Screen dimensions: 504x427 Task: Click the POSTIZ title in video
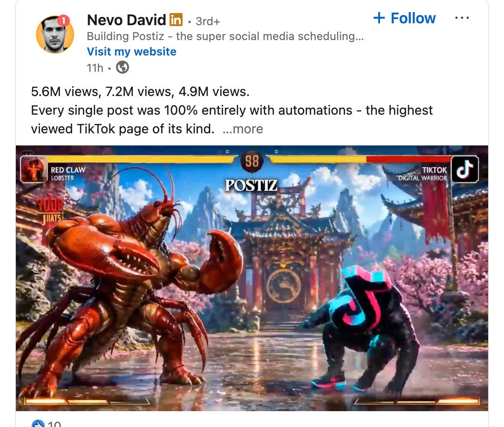coord(251,186)
